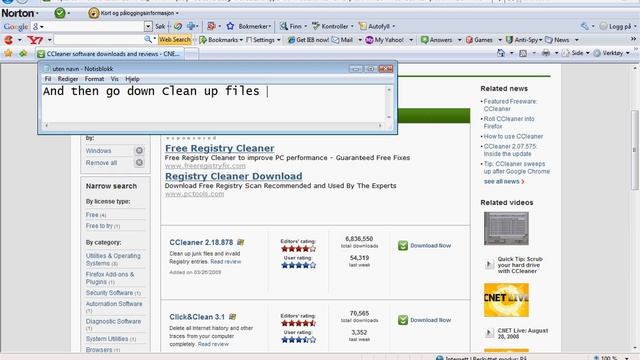Click the Favorites star icon
Viewport: 640px width, 360px height.
8,53
